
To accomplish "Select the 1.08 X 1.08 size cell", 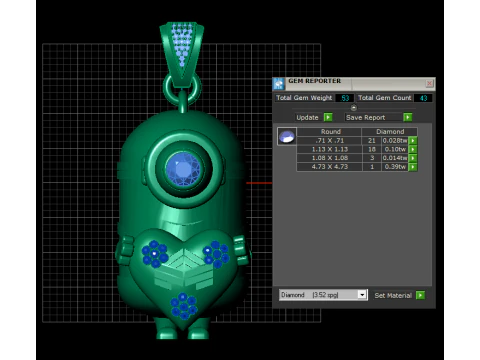I will pyautogui.click(x=329, y=158).
